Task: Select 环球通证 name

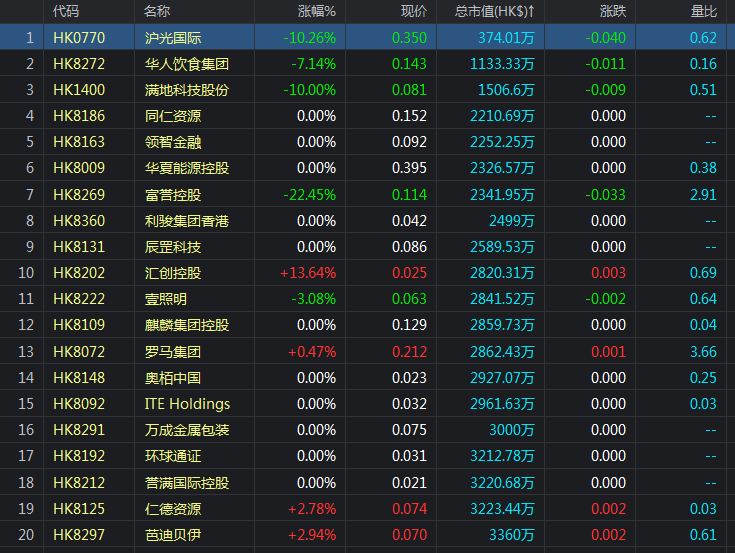Action: 173,456
